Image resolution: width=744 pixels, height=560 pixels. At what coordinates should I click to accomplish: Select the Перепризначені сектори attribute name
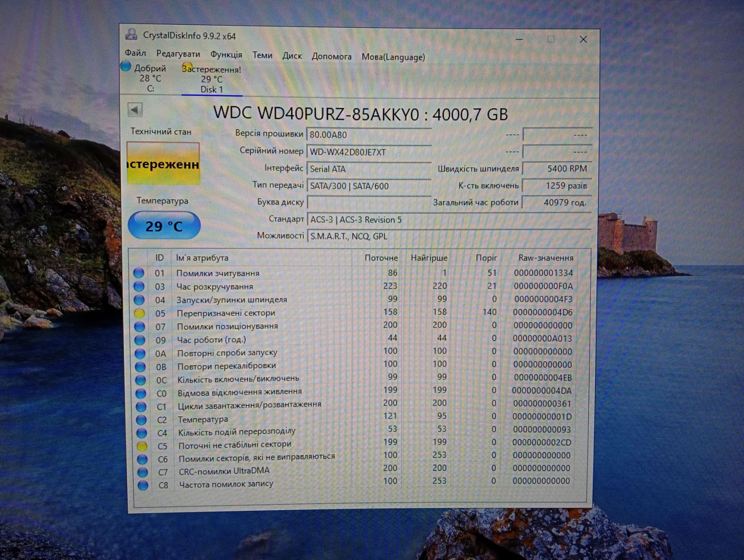[x=226, y=313]
